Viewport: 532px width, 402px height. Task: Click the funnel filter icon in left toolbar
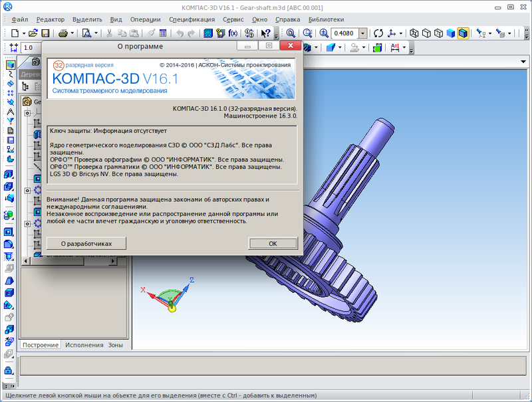[11, 121]
